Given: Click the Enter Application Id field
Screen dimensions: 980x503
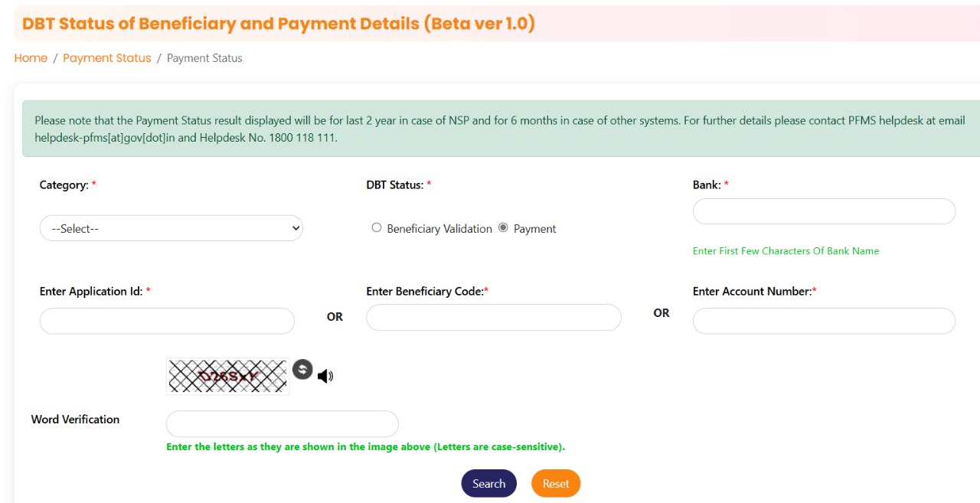Looking at the screenshot, I should point(167,321).
